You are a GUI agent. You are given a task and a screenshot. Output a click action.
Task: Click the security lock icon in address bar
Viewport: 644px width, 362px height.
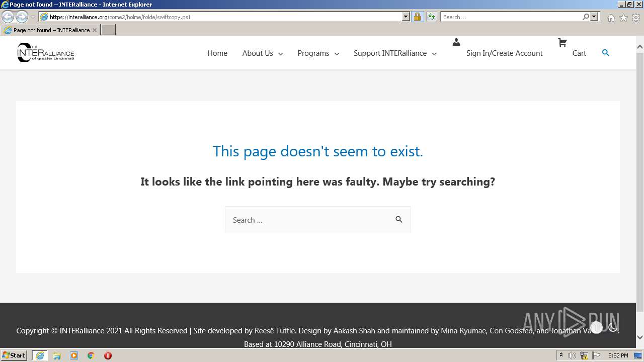coord(417,17)
